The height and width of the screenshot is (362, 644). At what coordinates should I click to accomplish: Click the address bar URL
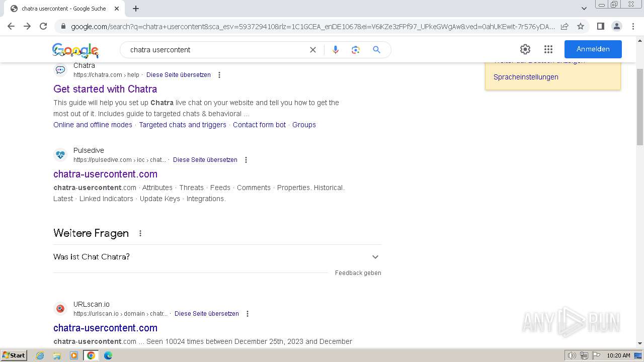pyautogui.click(x=312, y=27)
